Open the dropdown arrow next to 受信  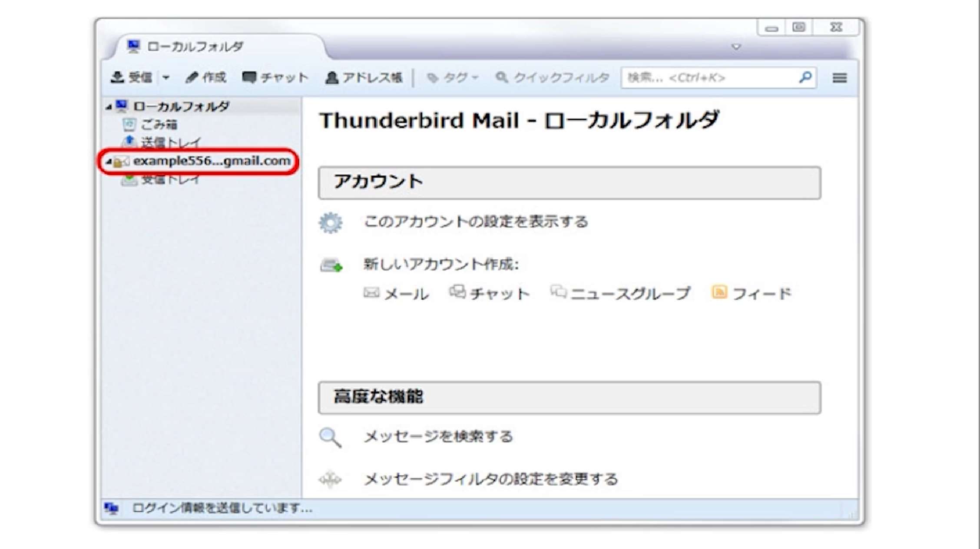tap(166, 78)
